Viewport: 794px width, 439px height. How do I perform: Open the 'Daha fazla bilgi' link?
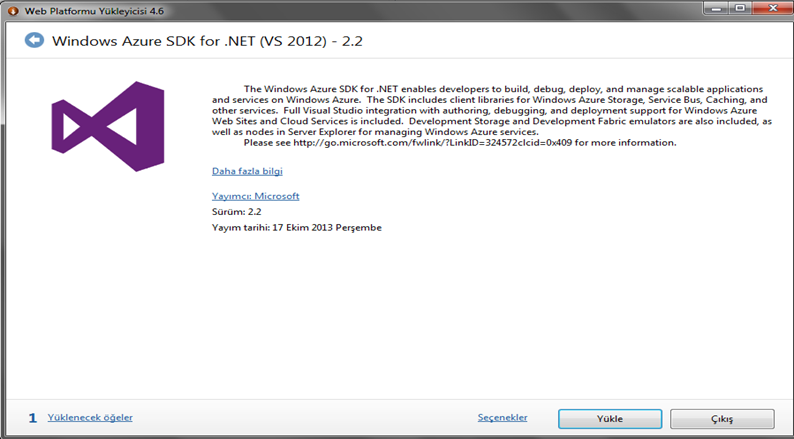pyautogui.click(x=247, y=171)
